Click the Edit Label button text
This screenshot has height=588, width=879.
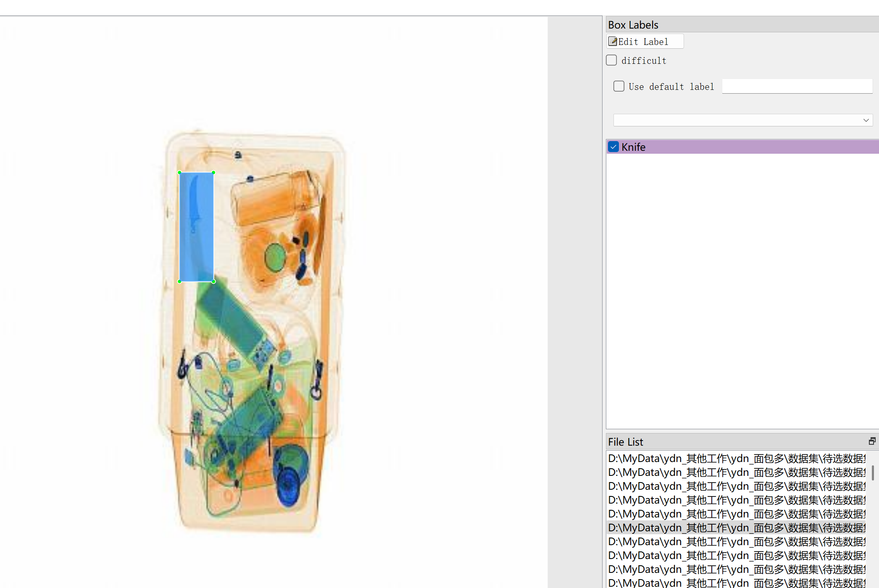click(643, 42)
